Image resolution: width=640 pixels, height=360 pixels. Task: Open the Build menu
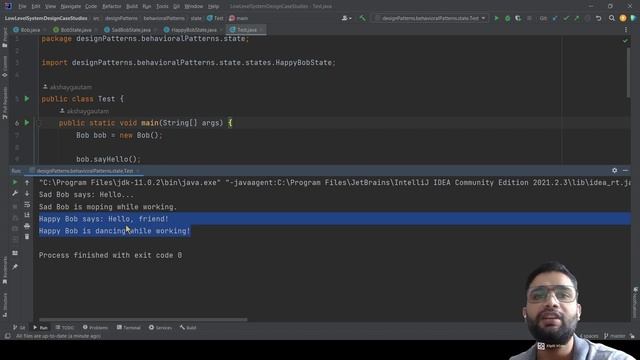click(132, 6)
